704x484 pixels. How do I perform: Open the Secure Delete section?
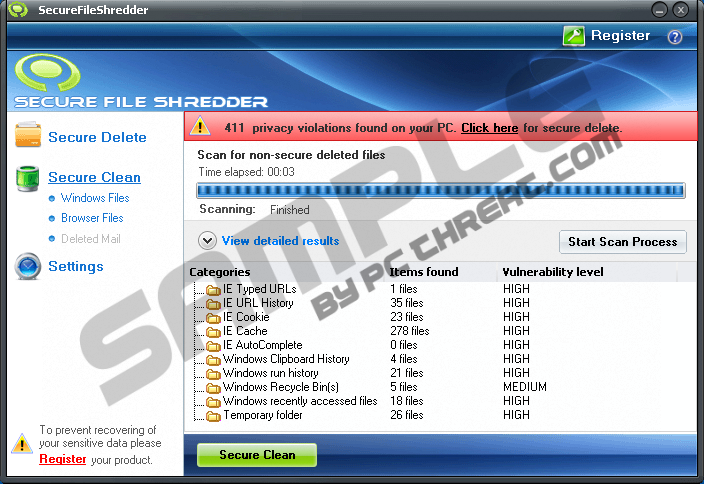97,137
